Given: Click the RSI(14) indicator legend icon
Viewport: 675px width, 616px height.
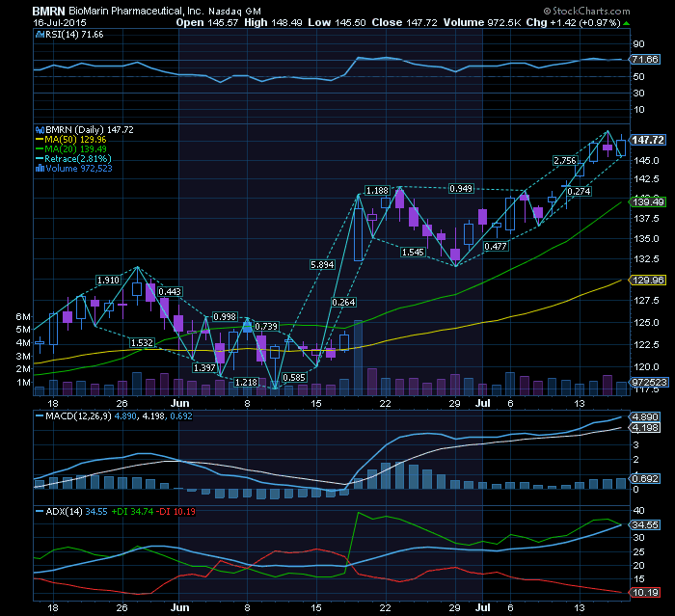Looking at the screenshot, I should [40, 35].
